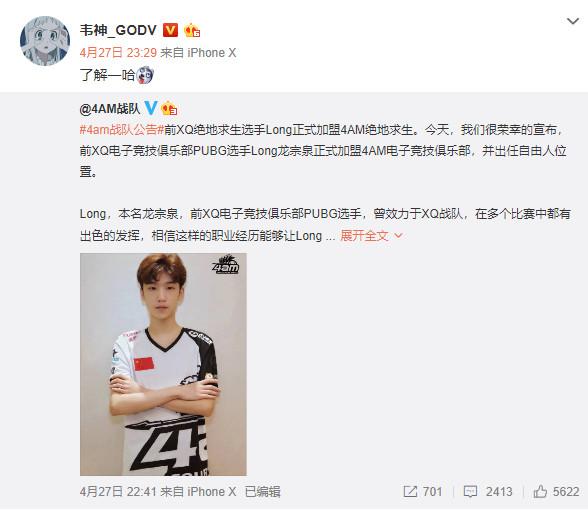Open the 4月27日 23:29 post timestamp
This screenshot has width=588, height=510.
pyautogui.click(x=118, y=53)
